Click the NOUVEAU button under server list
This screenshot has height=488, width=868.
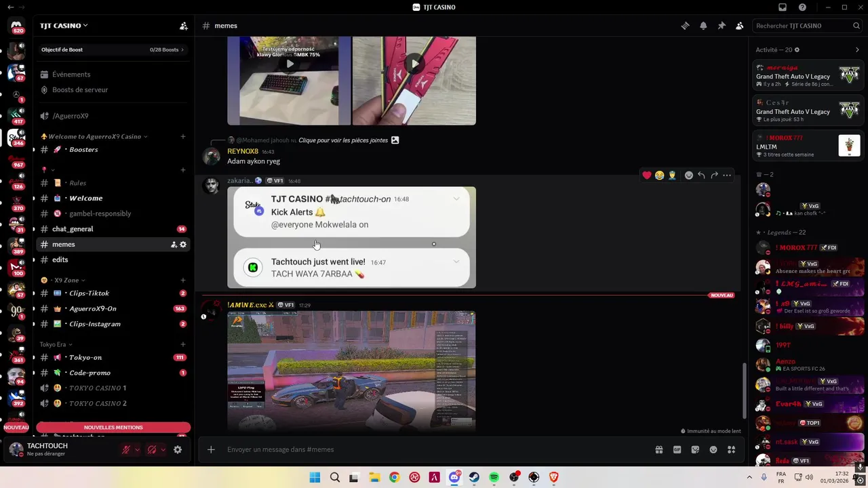pos(16,428)
